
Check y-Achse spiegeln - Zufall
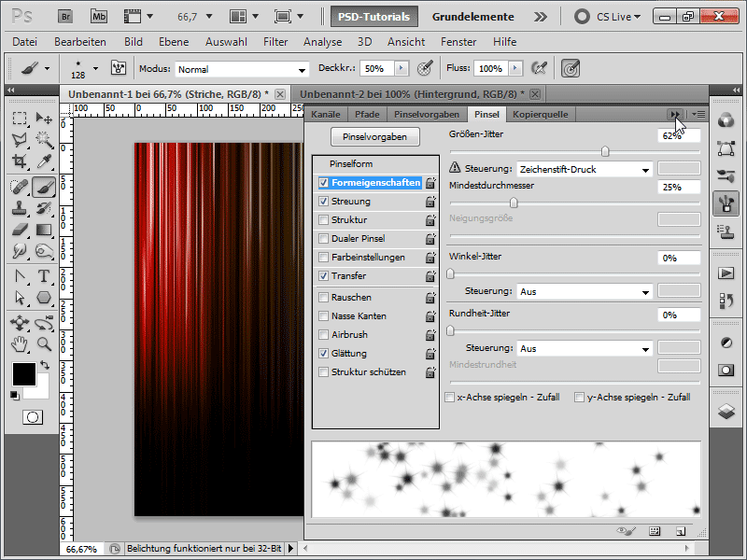[x=579, y=398]
